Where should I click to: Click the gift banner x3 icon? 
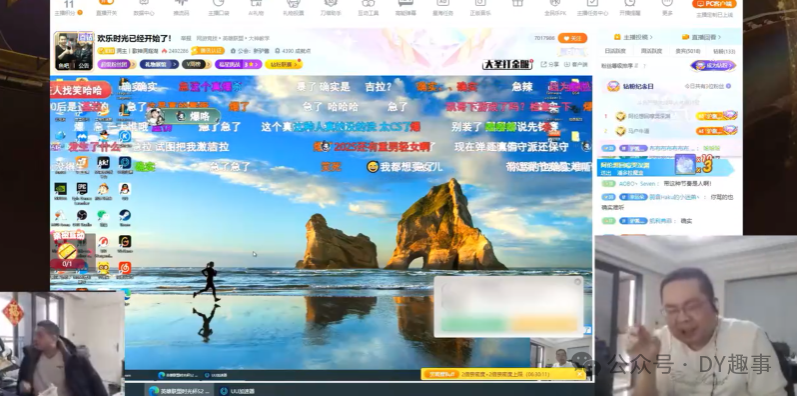point(707,166)
